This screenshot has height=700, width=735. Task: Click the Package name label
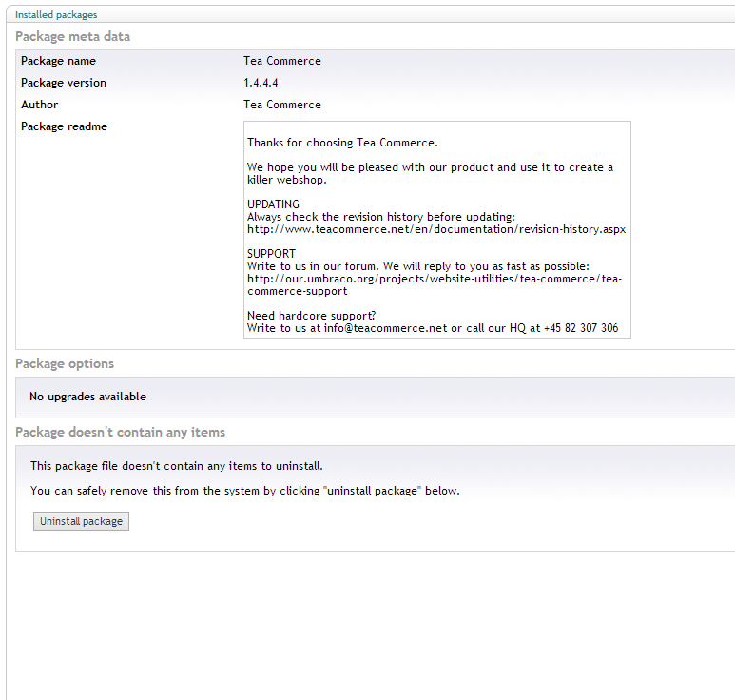pyautogui.click(x=58, y=61)
